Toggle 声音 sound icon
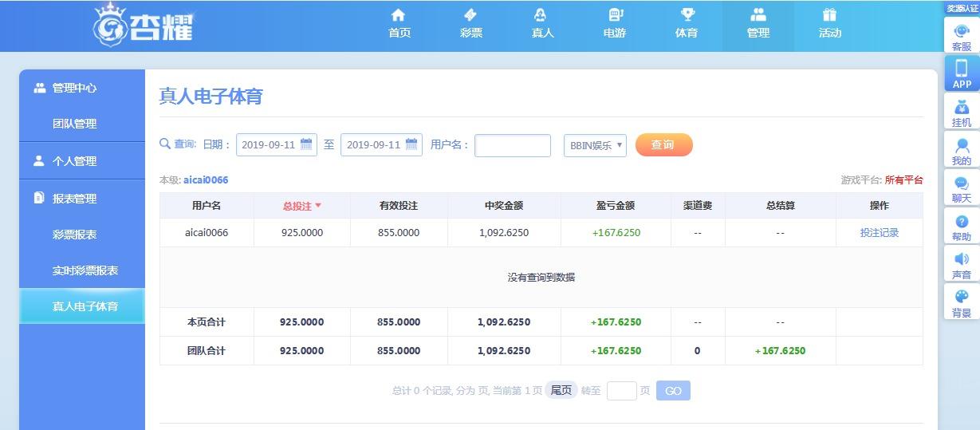The width and height of the screenshot is (980, 430). 962,264
